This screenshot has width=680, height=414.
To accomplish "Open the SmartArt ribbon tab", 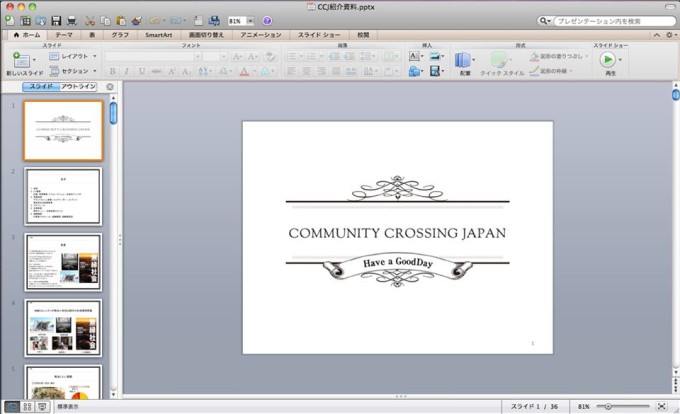I will [158, 35].
